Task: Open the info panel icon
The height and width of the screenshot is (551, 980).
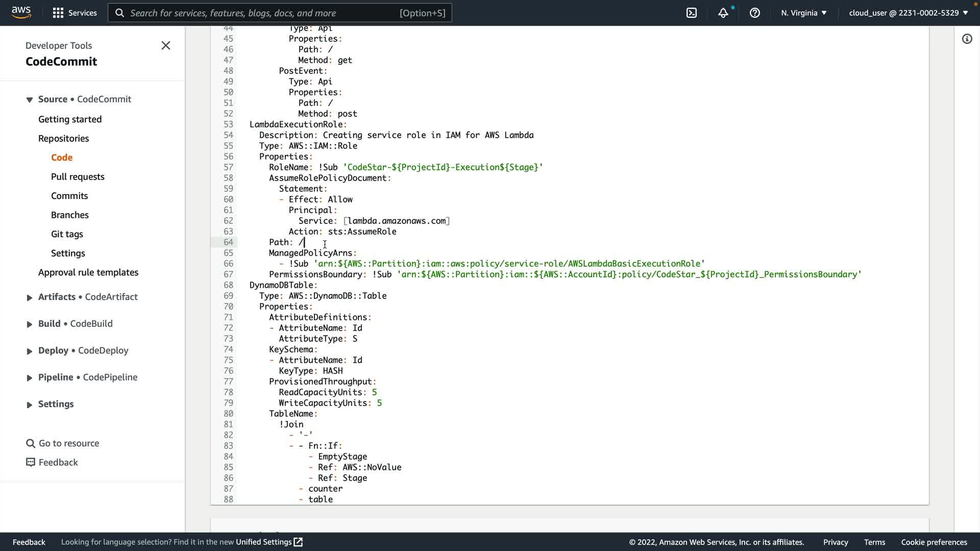Action: [x=967, y=39]
